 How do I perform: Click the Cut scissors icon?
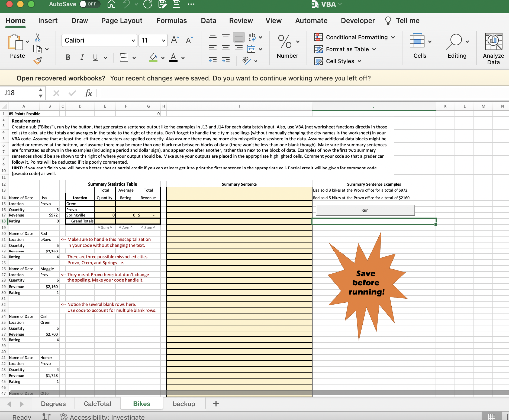(39, 38)
